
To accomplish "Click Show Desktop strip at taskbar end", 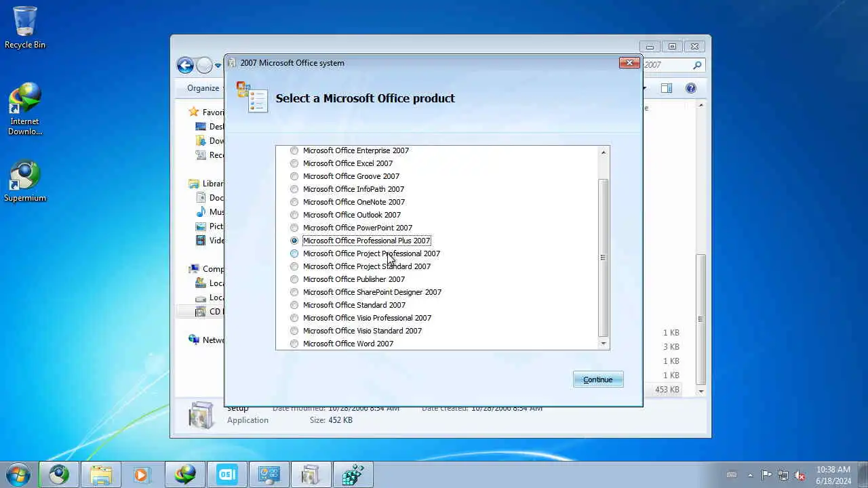I will tap(863, 475).
